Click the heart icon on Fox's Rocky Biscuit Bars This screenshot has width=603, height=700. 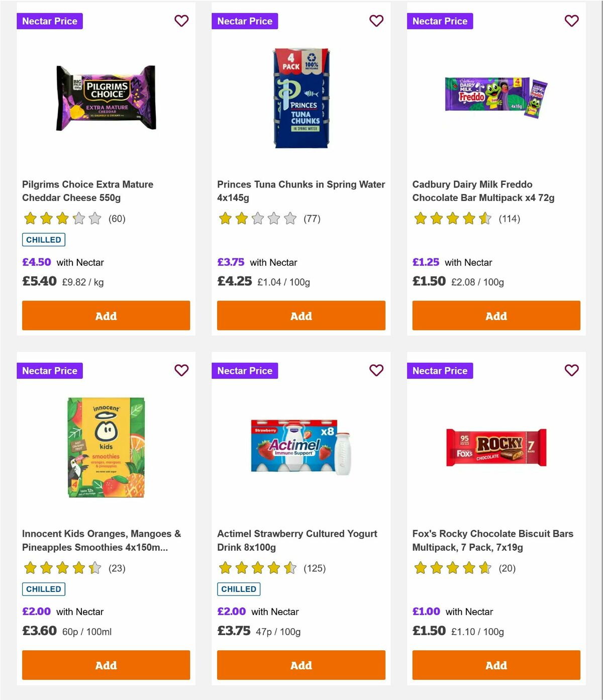(571, 370)
